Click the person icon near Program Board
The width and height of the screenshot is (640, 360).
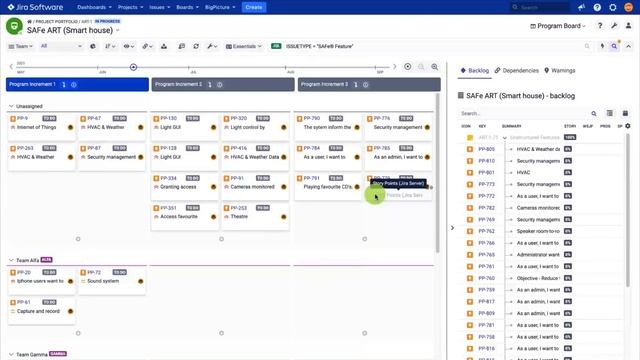(x=629, y=26)
